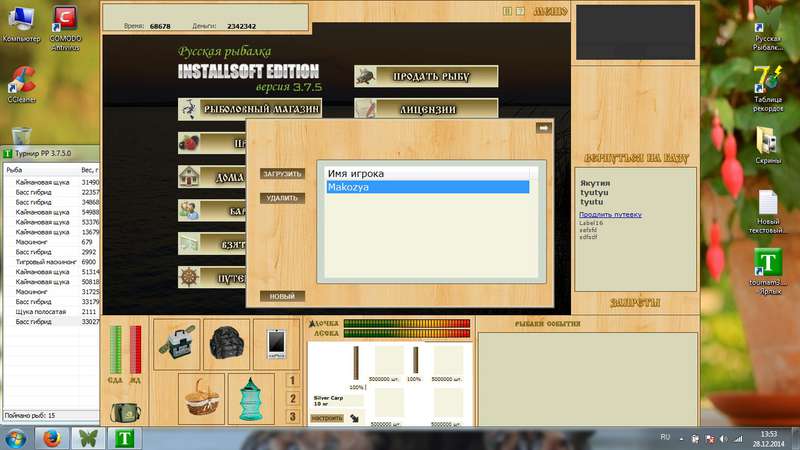This screenshot has width=800, height=450.
Task: Switch to tournament T taskbar icon
Action: 124,438
